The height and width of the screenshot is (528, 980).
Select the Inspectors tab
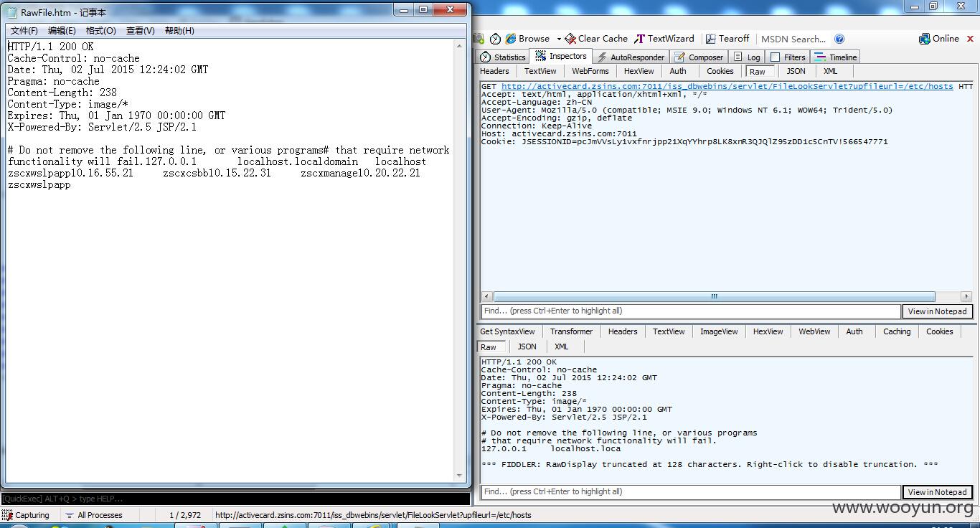pyautogui.click(x=561, y=56)
